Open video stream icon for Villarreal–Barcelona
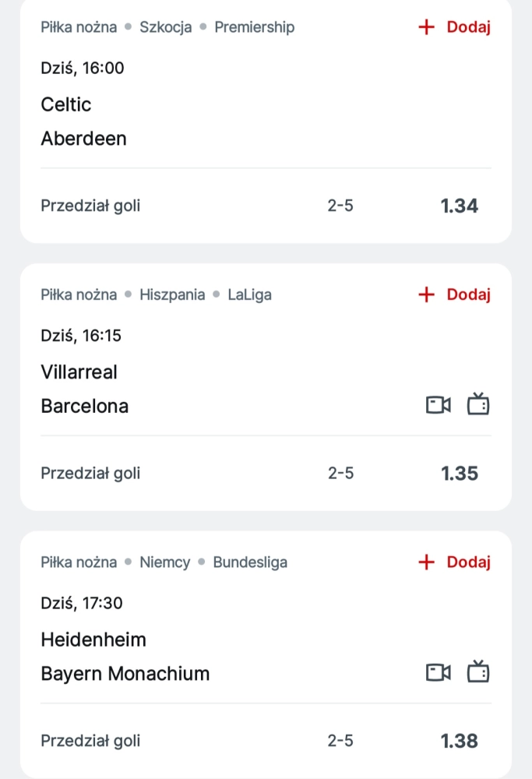Screen dimensions: 532x779 pyautogui.click(x=439, y=405)
